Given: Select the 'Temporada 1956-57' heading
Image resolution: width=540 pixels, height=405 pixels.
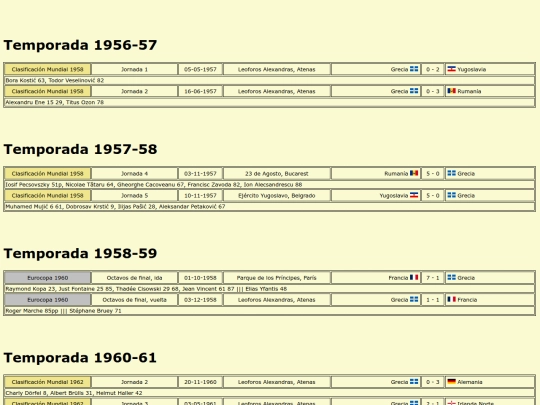Looking at the screenshot, I should tap(80, 45).
